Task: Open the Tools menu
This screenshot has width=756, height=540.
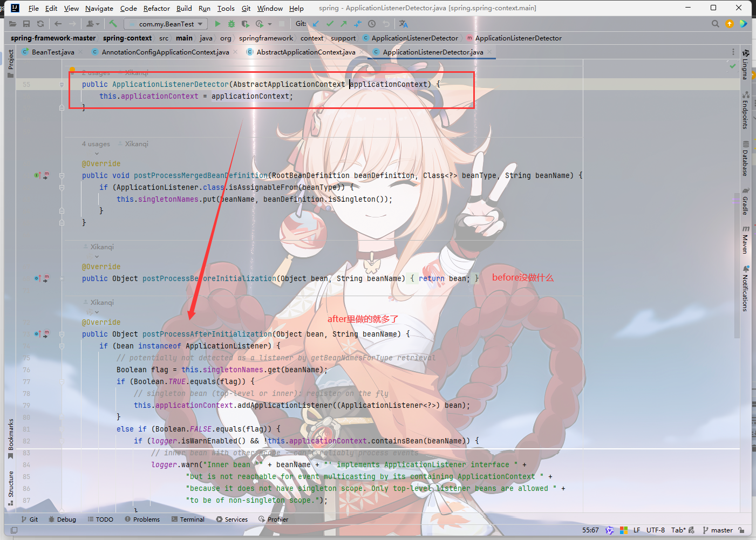Action: click(226, 8)
